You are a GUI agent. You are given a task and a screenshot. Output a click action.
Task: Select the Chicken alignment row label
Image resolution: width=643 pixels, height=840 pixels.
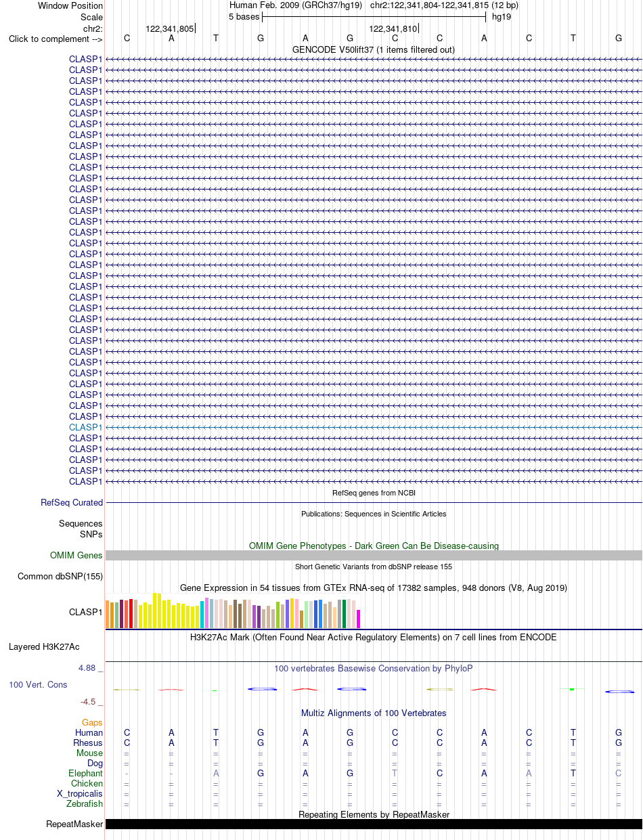(x=87, y=783)
